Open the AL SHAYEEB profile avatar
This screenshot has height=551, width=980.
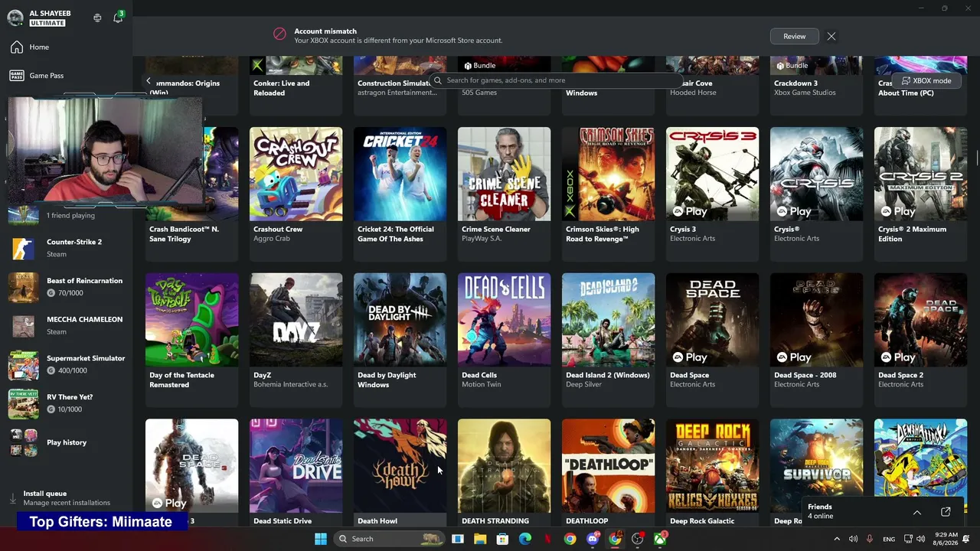(x=15, y=18)
